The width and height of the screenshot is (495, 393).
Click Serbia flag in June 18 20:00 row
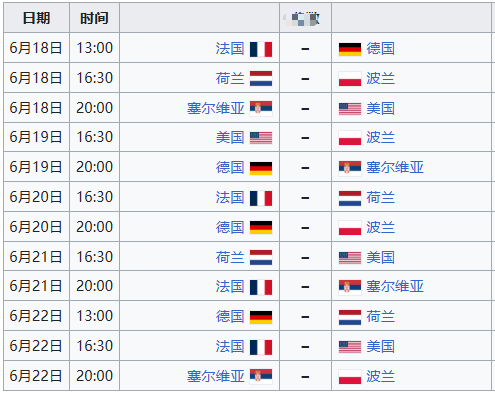click(261, 109)
